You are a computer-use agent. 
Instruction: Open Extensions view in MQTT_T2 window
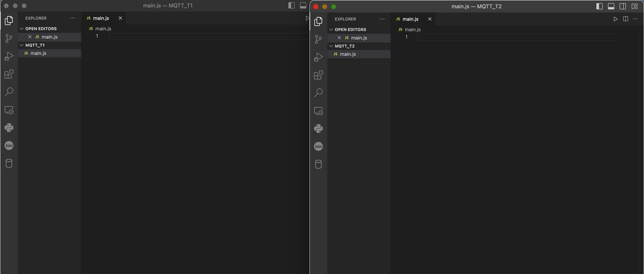click(318, 75)
